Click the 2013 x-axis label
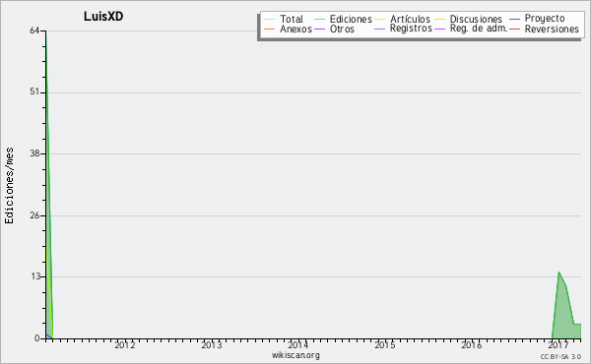 point(212,345)
